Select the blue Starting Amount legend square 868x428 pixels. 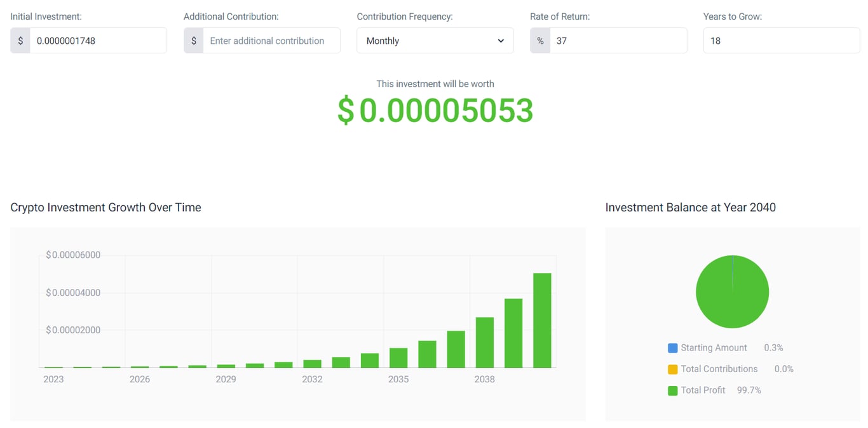[672, 347]
